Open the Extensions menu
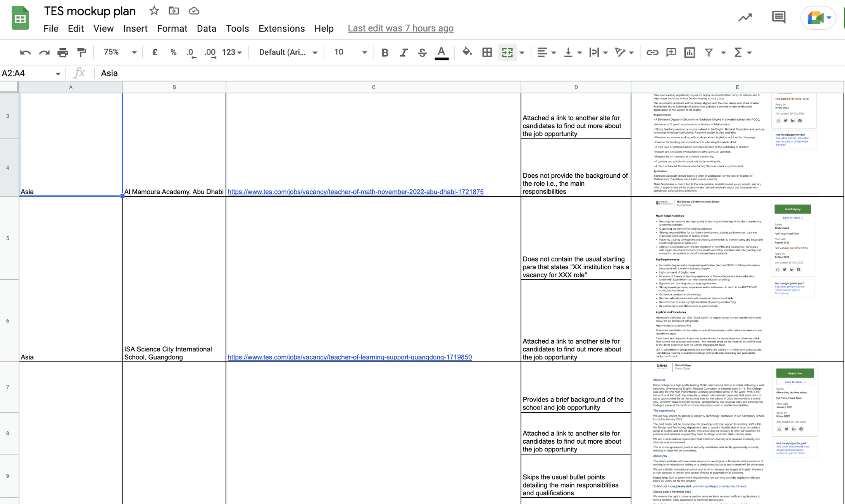The height and width of the screenshot is (504, 845). click(x=281, y=28)
